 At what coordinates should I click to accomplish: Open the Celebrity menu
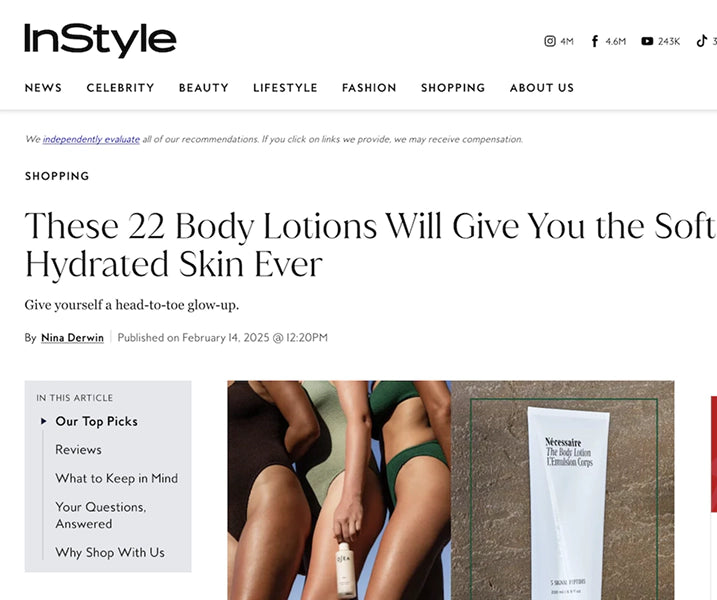(x=120, y=88)
